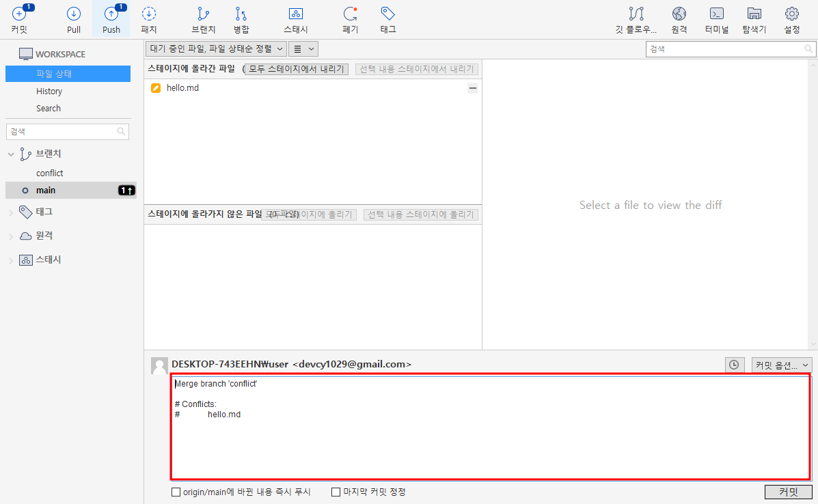Click the sidebar 태그 tag icon
Viewport: 818px width, 504px height.
[25, 212]
